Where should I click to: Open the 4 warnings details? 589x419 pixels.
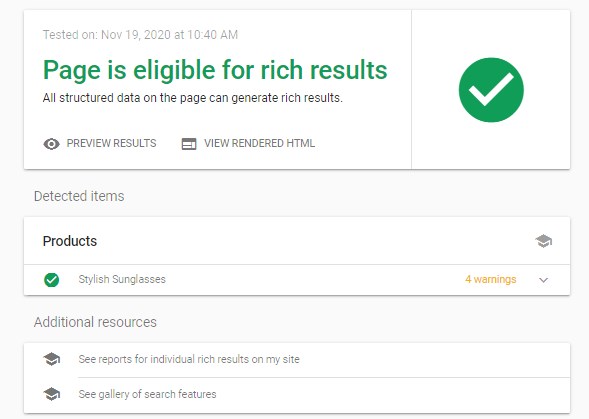[x=490, y=279]
